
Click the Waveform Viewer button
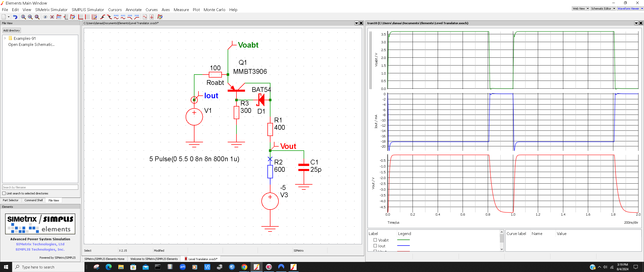coord(628,9)
